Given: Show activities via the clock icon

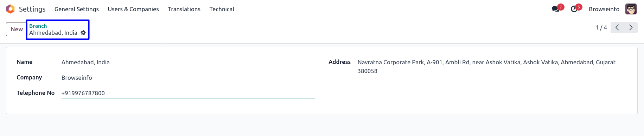Looking at the screenshot, I should click(x=574, y=9).
